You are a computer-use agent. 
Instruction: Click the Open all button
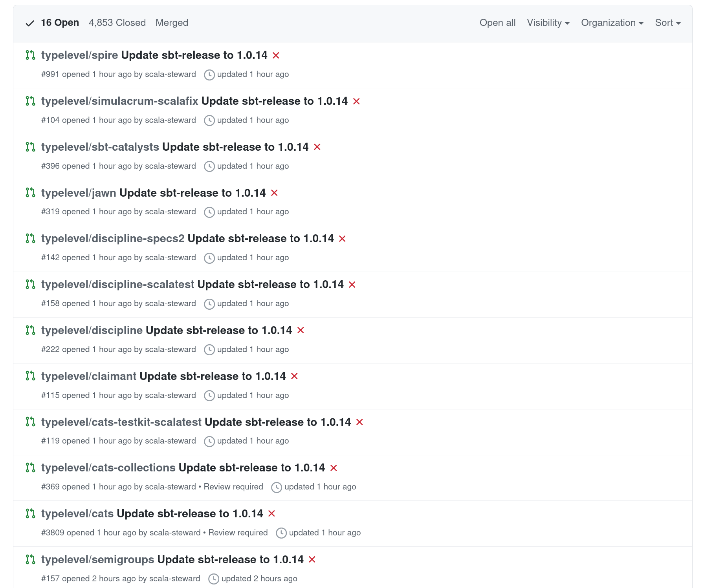(x=497, y=23)
